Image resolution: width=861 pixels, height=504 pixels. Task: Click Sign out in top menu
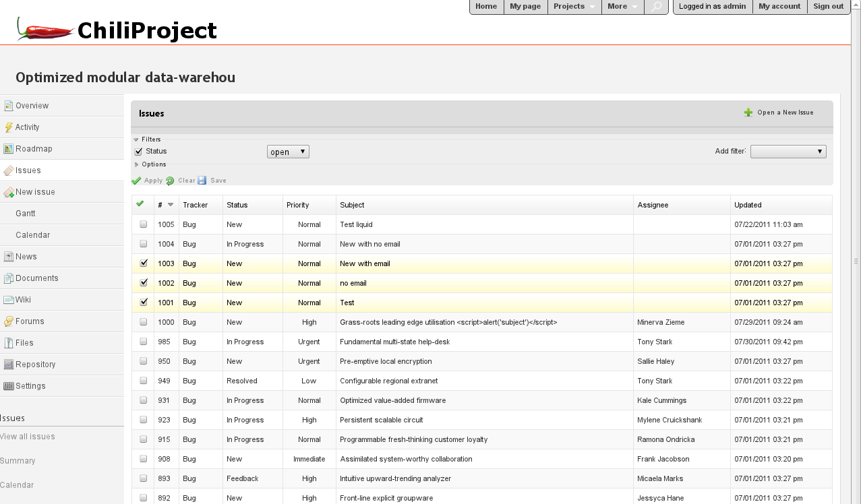828,7
